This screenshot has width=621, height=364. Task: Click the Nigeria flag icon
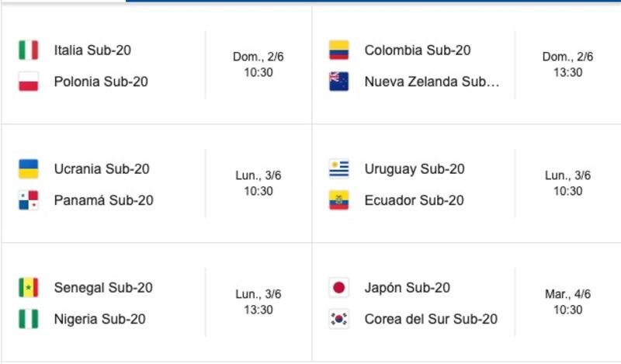29,319
